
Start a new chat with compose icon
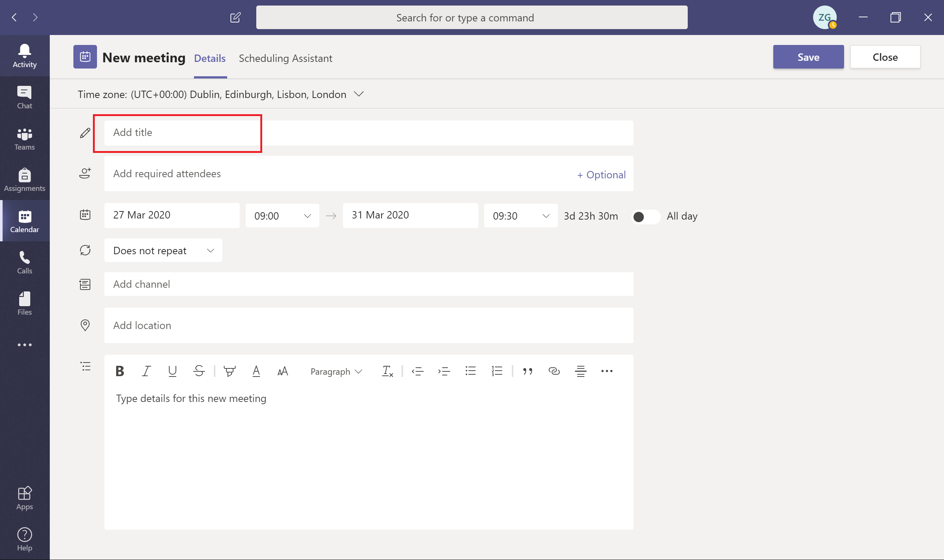235,17
